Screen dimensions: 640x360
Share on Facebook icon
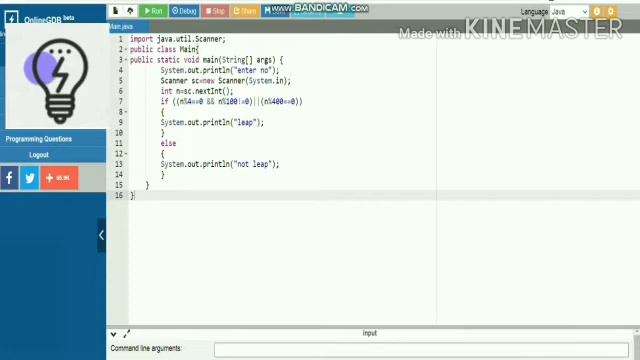pos(9,178)
